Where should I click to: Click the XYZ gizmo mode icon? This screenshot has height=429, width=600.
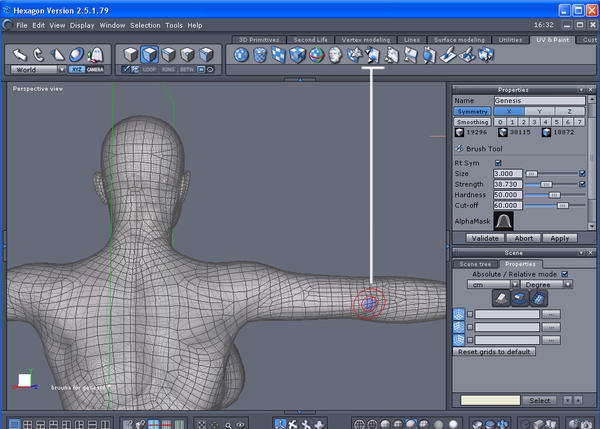tap(76, 70)
